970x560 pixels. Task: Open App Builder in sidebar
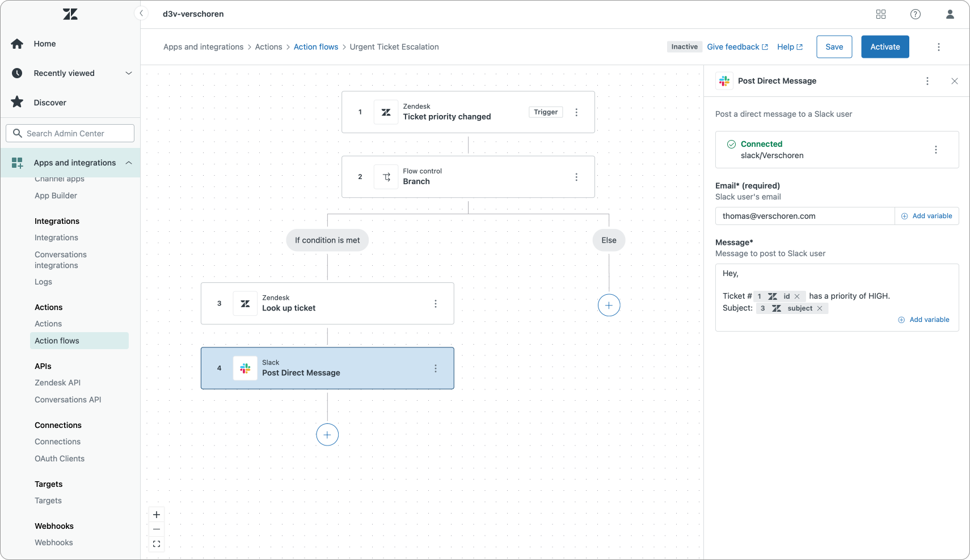pos(56,196)
